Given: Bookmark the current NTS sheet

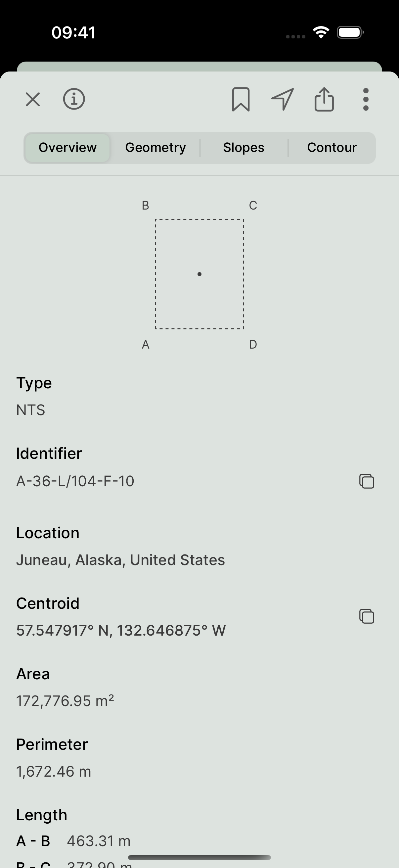Looking at the screenshot, I should click(241, 99).
